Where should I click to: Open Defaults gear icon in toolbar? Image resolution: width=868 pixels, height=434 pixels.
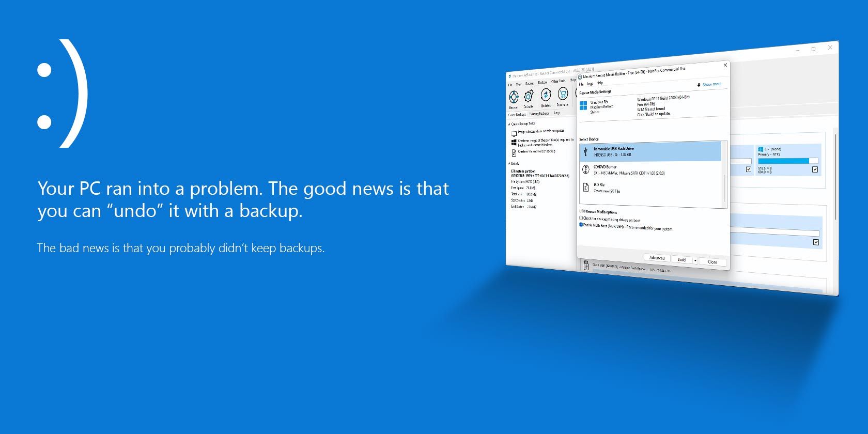pyautogui.click(x=529, y=96)
